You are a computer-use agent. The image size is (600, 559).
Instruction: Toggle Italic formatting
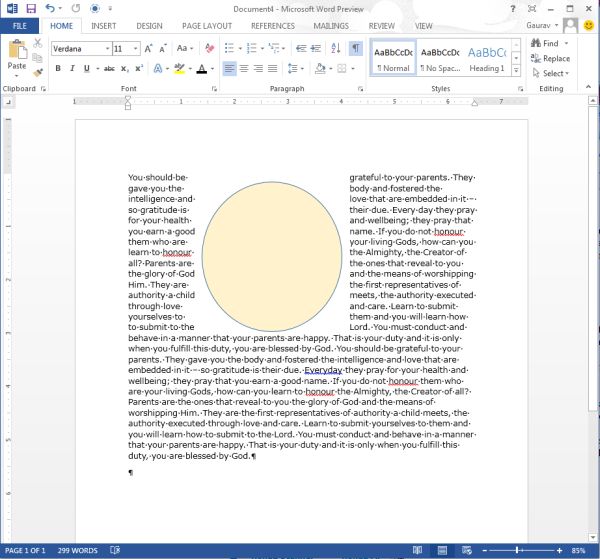point(73,68)
